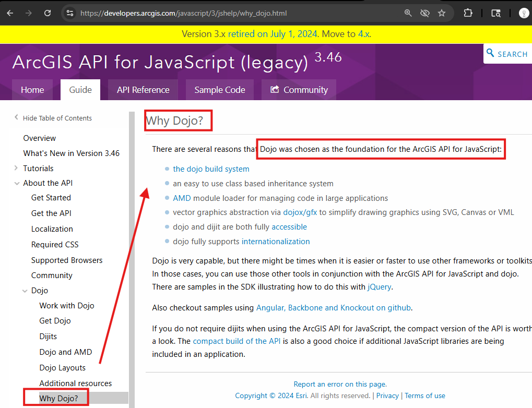The height and width of the screenshot is (408, 532).
Task: Click the sidebar vertical scrollbar
Action: pyautogui.click(x=132, y=260)
